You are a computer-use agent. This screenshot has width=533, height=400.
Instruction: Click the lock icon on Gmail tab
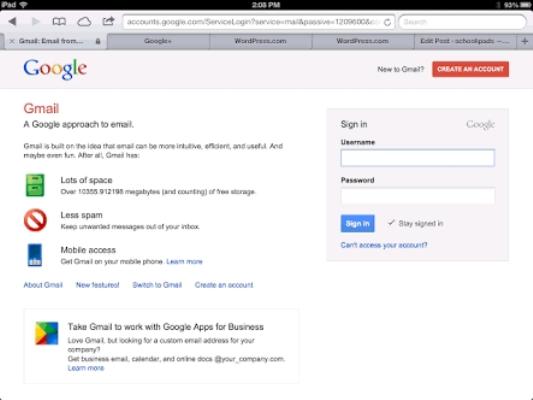(x=98, y=41)
